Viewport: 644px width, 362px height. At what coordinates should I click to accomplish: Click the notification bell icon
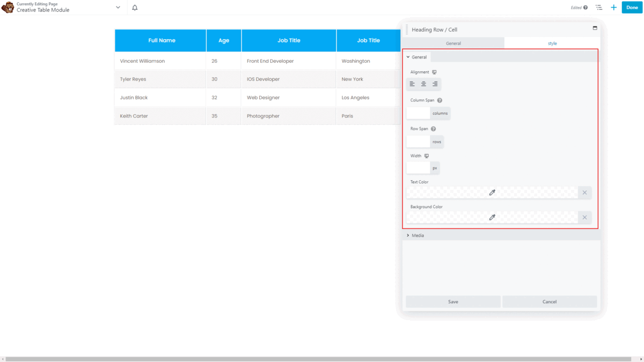click(x=135, y=7)
